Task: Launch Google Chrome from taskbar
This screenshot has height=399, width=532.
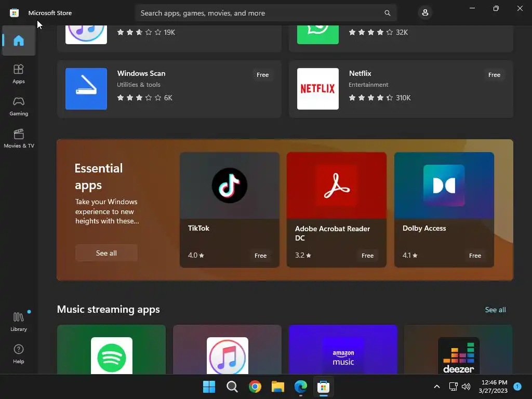Action: (255, 387)
